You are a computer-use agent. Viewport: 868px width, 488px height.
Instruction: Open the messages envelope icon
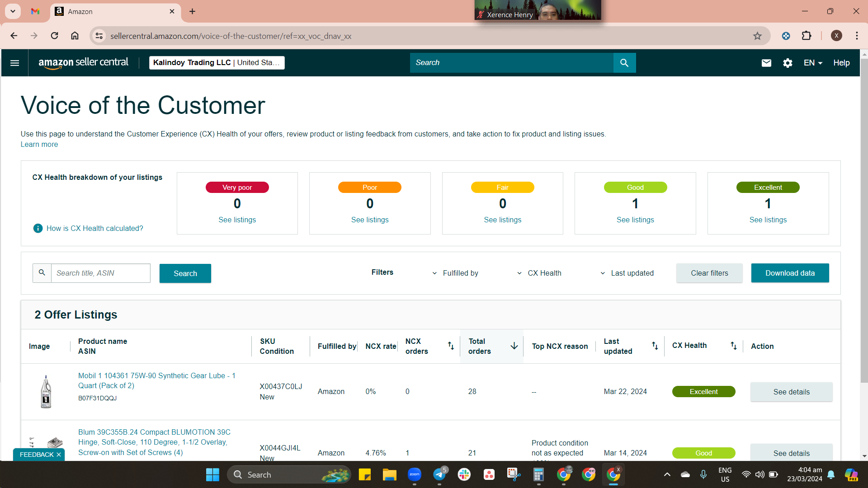[x=766, y=63]
